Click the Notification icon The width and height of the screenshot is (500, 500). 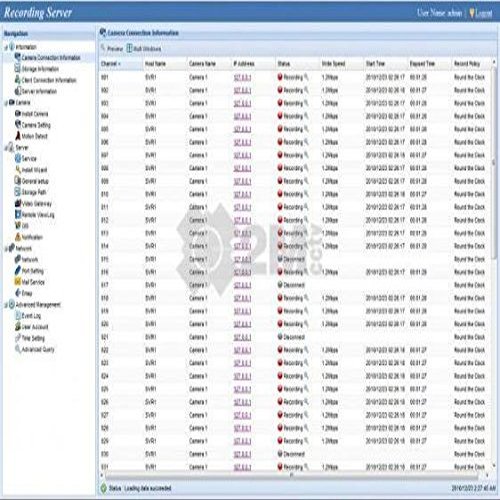pyautogui.click(x=18, y=237)
